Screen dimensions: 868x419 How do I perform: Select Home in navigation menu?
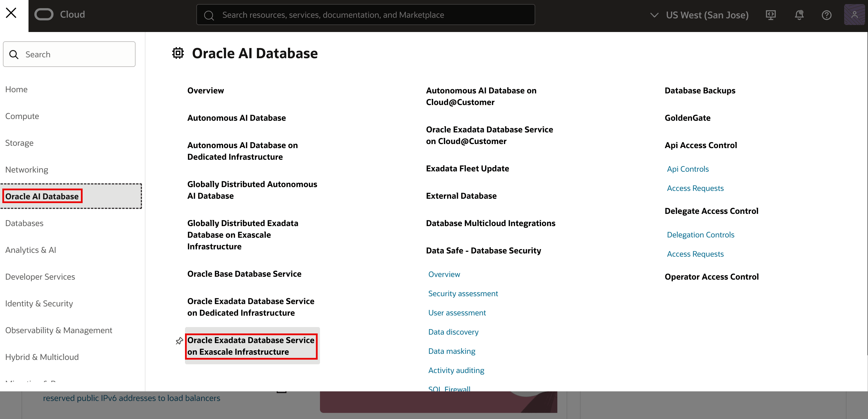click(x=16, y=89)
